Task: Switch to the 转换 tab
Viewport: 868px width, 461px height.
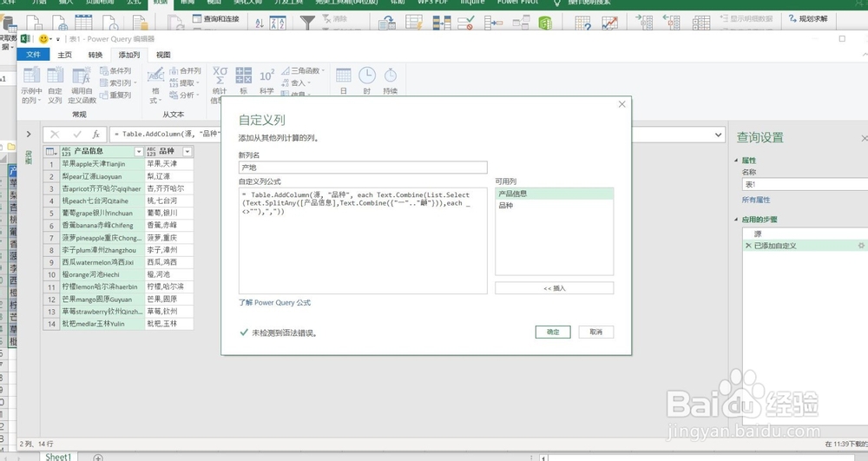Action: 95,55
